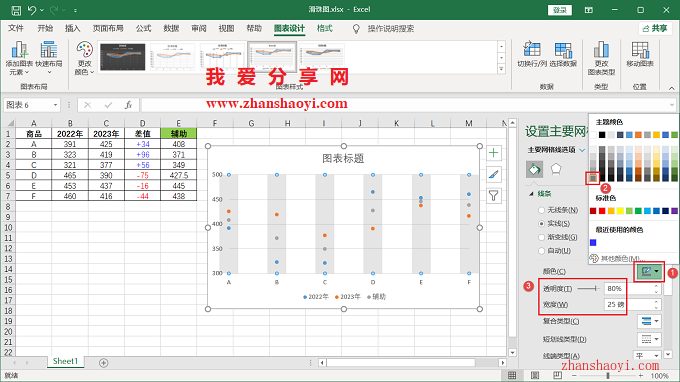Click the zoom in plus button
The width and height of the screenshot is (680, 382).
[x=640, y=375]
